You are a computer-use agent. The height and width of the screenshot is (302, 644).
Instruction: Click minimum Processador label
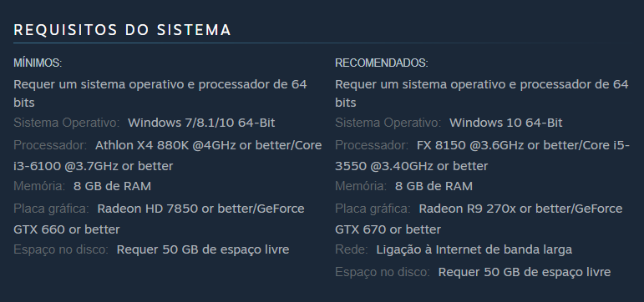pyautogui.click(x=50, y=145)
